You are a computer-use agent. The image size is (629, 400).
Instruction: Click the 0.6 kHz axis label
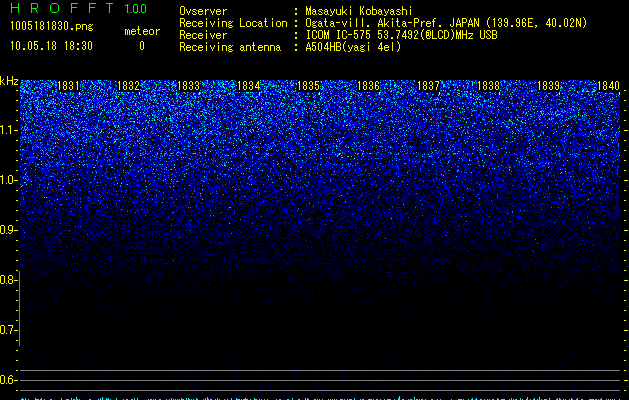(8, 380)
